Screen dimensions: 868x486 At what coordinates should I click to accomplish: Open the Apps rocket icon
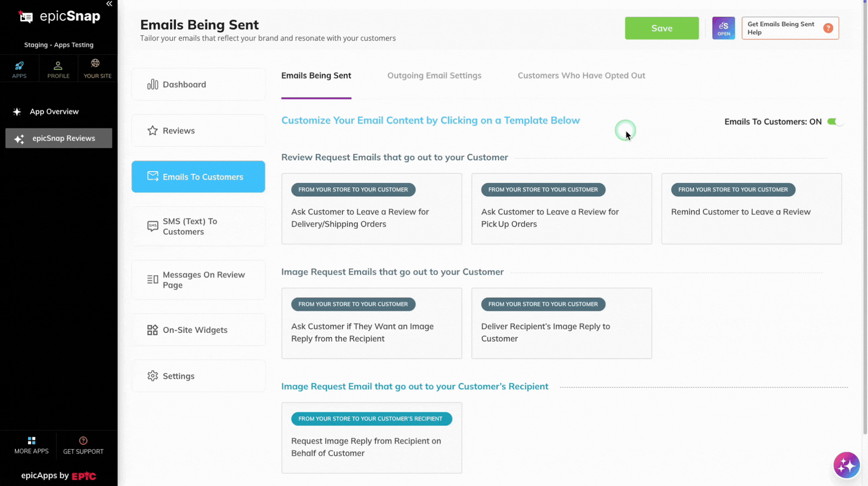click(x=19, y=66)
